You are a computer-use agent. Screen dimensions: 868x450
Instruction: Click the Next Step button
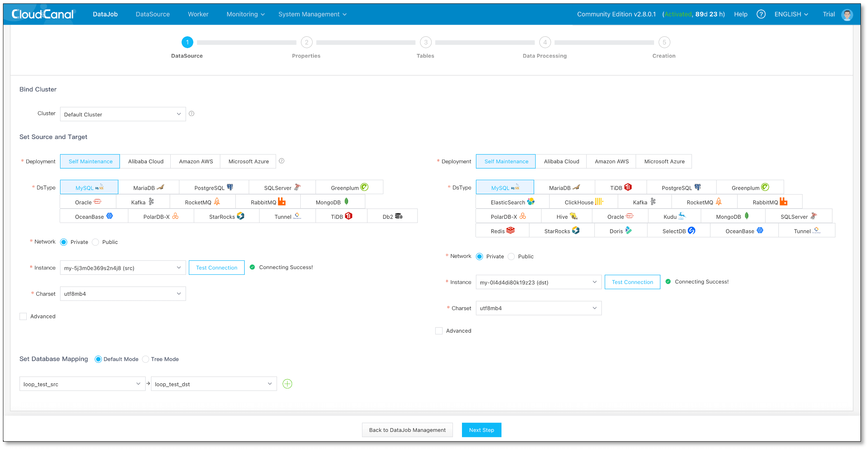[481, 430]
